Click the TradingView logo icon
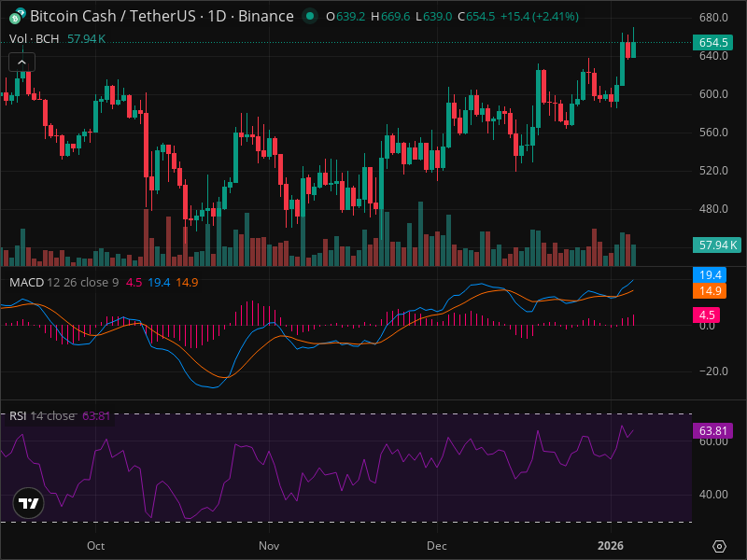The width and height of the screenshot is (747, 560). [29, 503]
